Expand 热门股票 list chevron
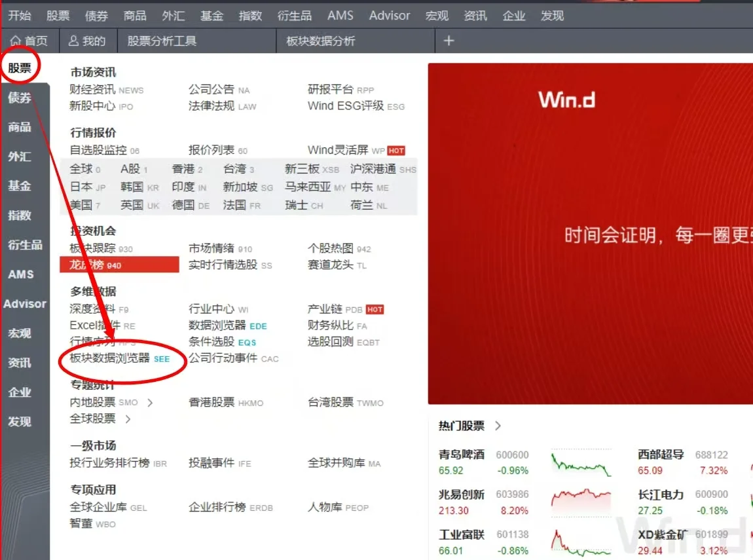753x560 pixels. click(498, 426)
